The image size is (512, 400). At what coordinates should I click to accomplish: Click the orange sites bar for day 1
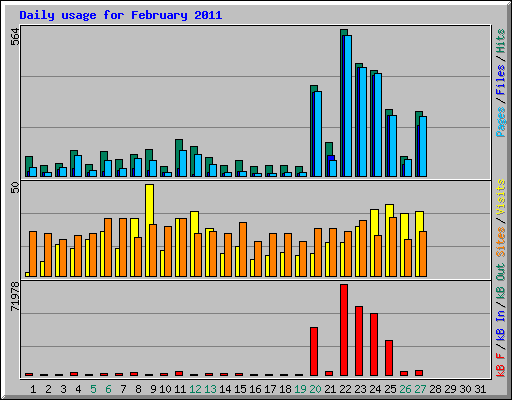(x=33, y=254)
